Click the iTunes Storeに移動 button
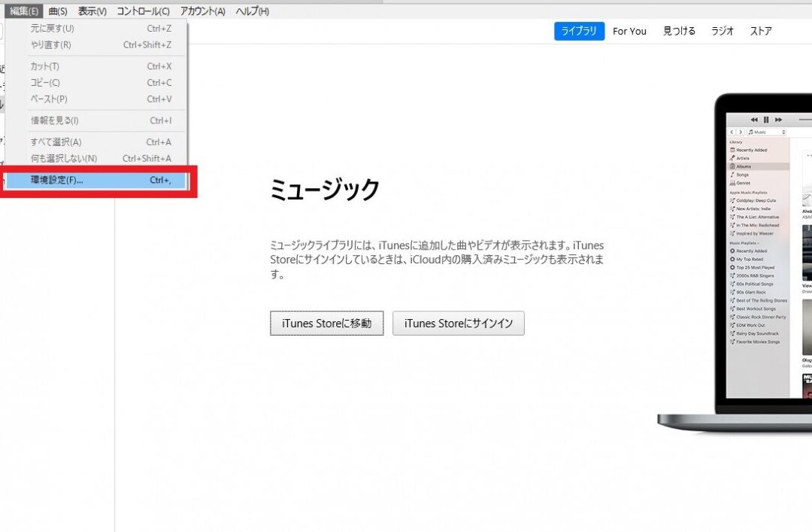This screenshot has width=812, height=532. tap(327, 323)
